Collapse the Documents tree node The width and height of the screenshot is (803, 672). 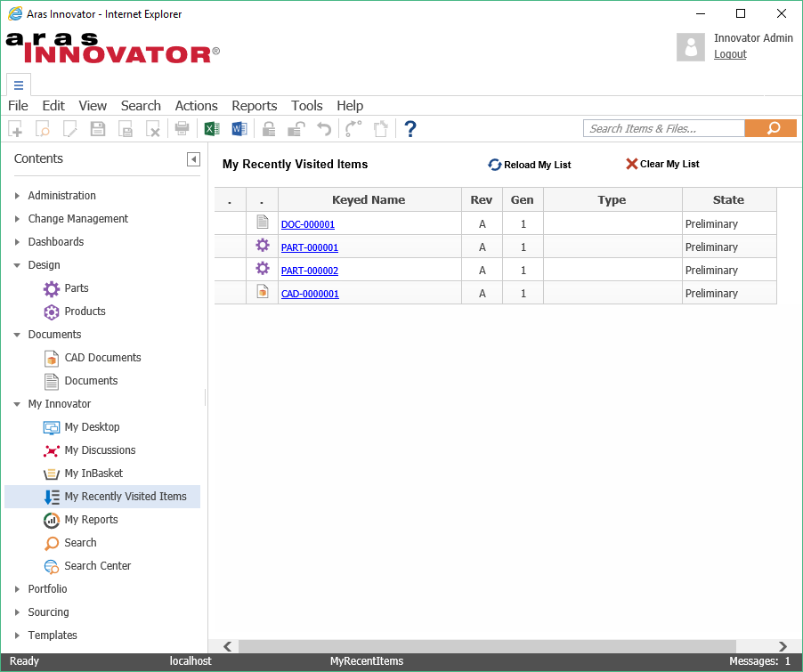(x=17, y=335)
